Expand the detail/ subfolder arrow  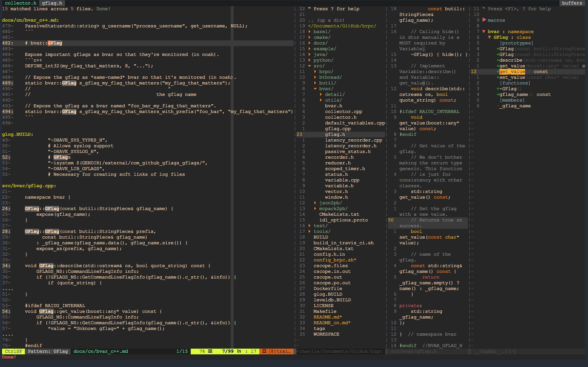pos(321,94)
